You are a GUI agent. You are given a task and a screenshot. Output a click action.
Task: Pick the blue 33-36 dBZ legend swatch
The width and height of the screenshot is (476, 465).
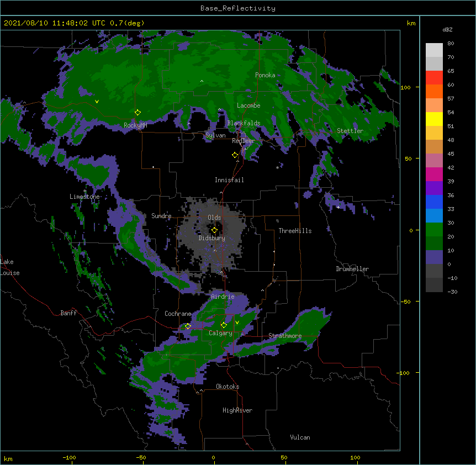(x=434, y=202)
